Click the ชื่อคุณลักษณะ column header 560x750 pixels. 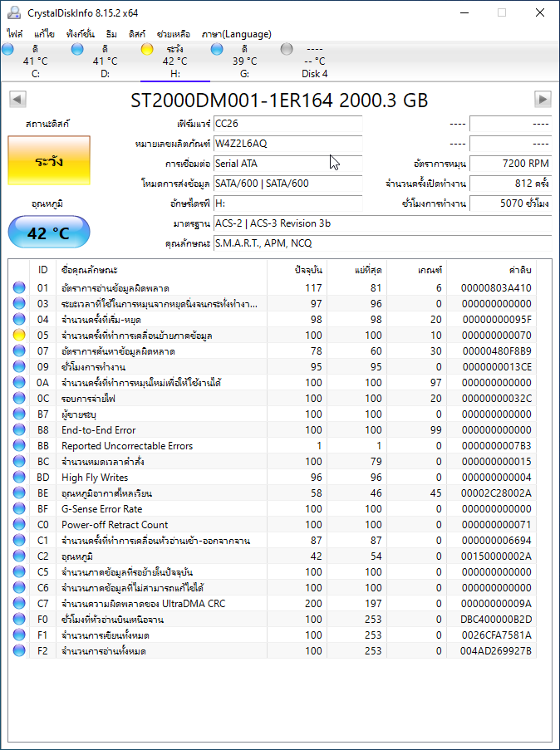(x=162, y=270)
